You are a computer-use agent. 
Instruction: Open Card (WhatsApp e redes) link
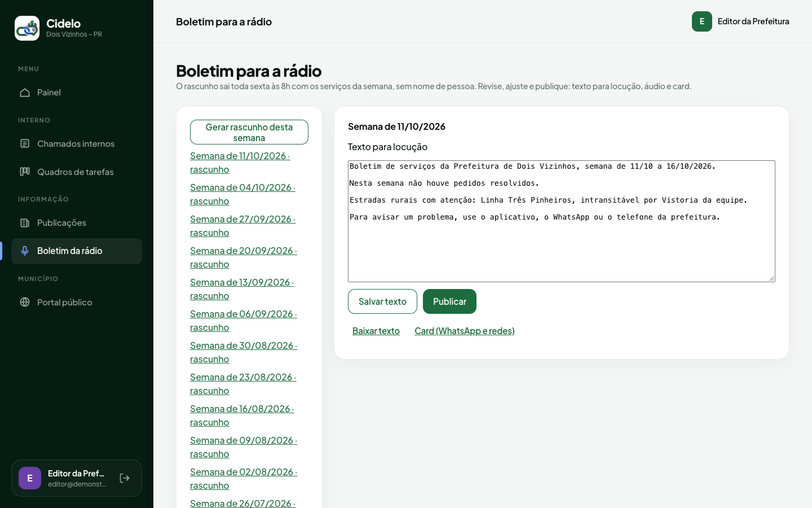click(x=465, y=331)
